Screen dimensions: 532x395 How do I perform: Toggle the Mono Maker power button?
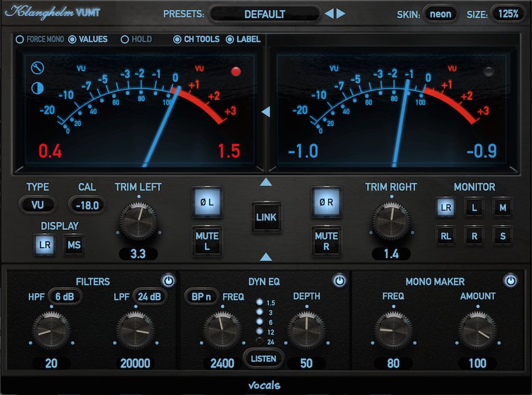tap(511, 281)
